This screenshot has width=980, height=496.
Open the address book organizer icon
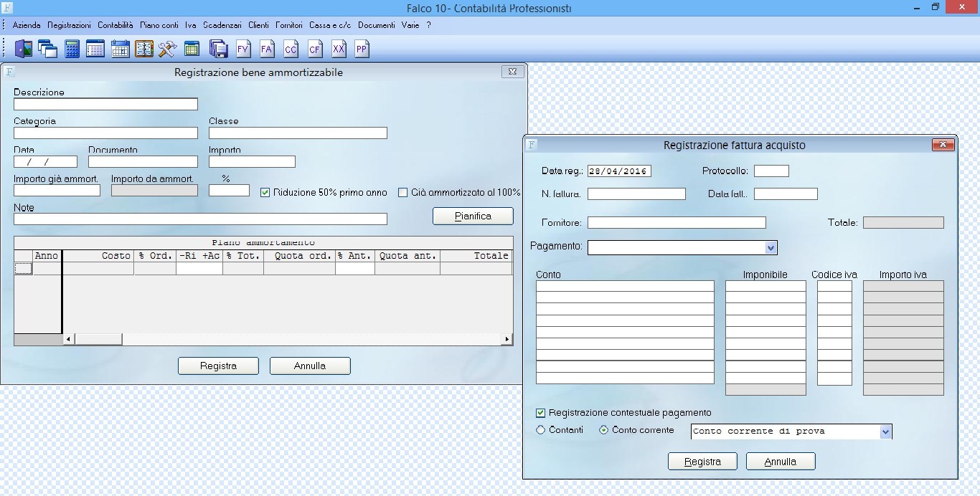144,49
